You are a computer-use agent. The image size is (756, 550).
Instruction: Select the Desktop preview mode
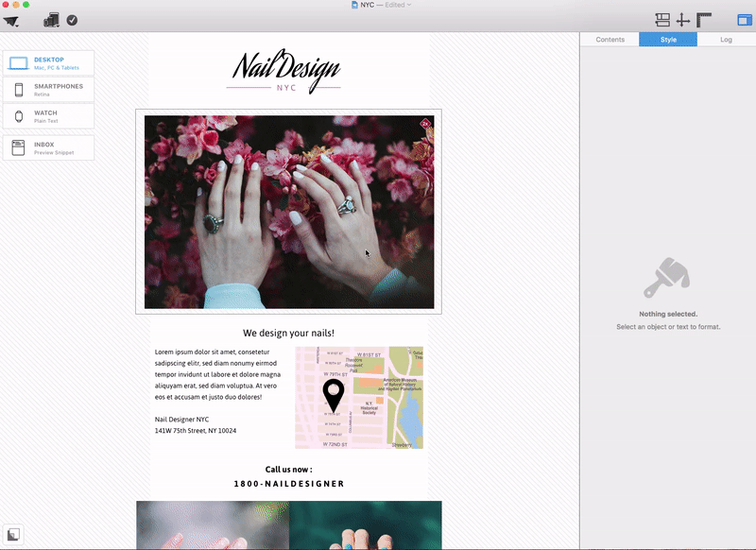[x=49, y=63]
